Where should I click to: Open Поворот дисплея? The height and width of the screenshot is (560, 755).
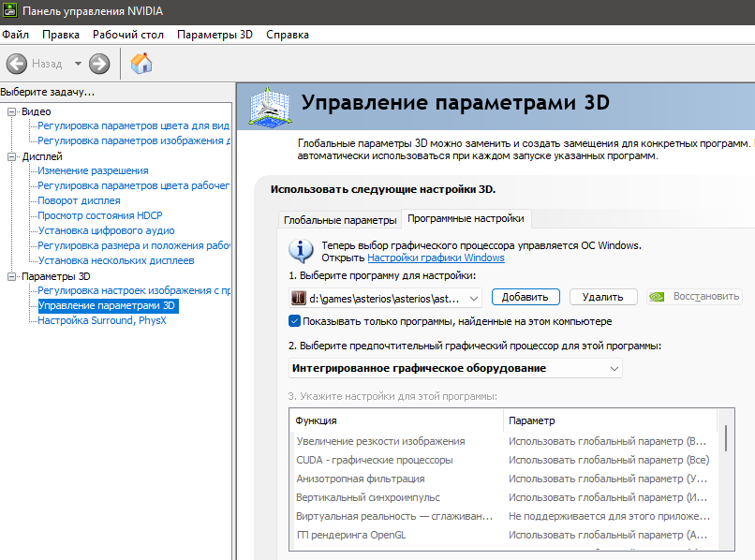(79, 200)
